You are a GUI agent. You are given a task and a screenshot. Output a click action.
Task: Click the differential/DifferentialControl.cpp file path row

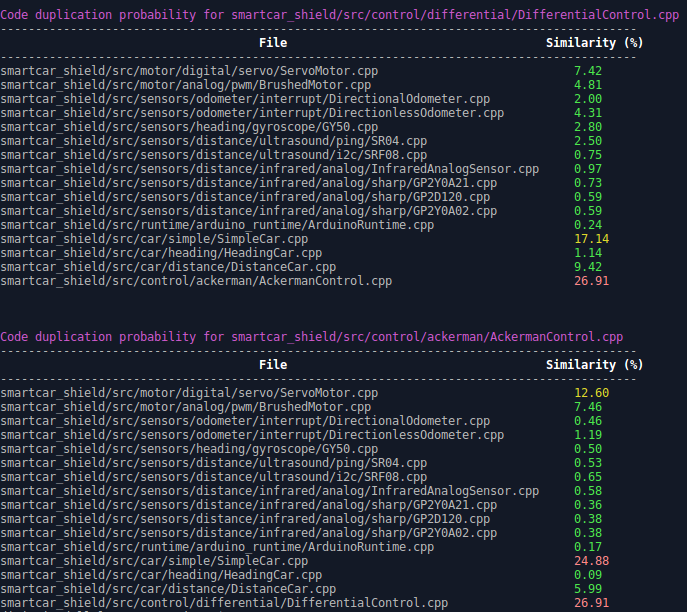pos(224,603)
